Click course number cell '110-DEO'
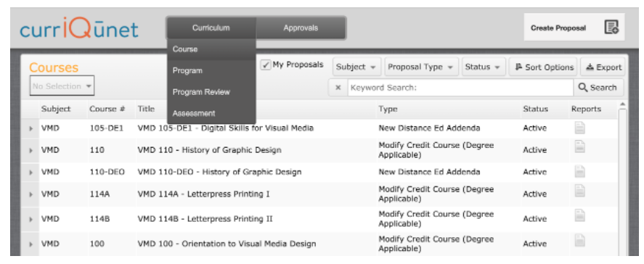The width and height of the screenshot is (644, 264). [x=107, y=172]
